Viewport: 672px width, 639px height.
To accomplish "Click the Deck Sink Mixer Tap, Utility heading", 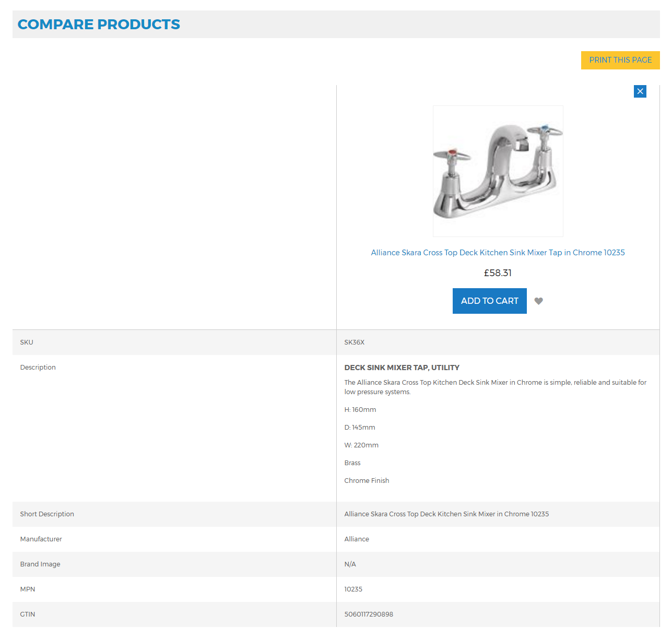I will [402, 368].
